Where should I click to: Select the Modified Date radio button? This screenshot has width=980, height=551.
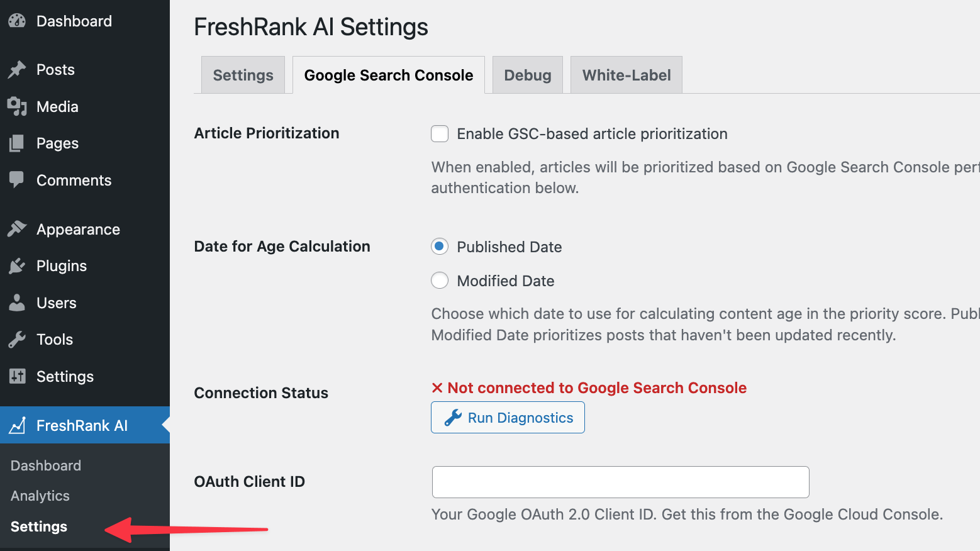439,280
